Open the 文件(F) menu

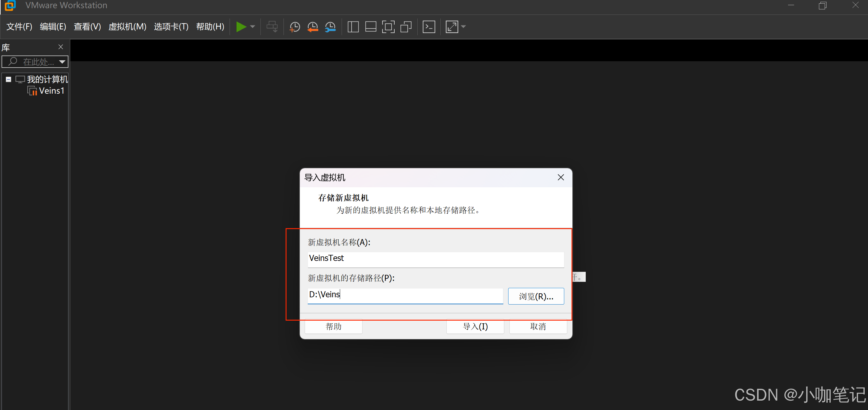(x=19, y=27)
